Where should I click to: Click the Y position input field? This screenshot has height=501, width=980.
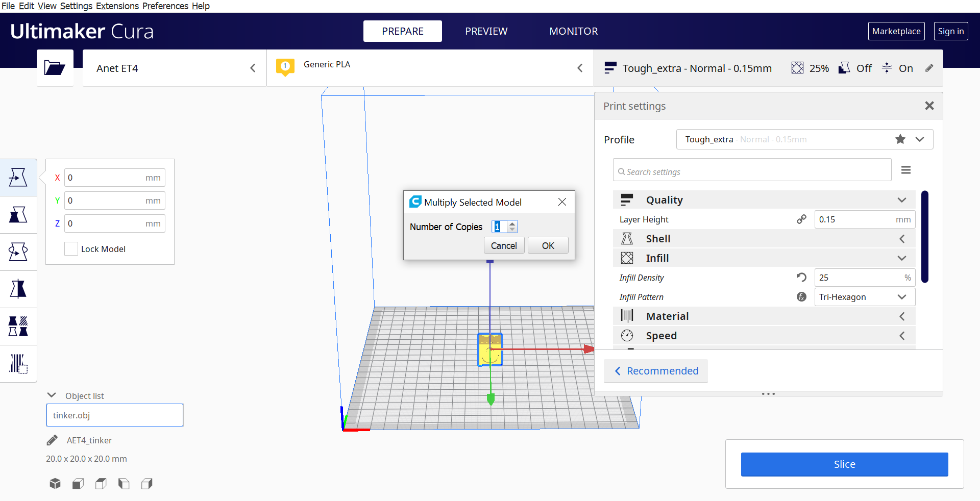click(115, 201)
